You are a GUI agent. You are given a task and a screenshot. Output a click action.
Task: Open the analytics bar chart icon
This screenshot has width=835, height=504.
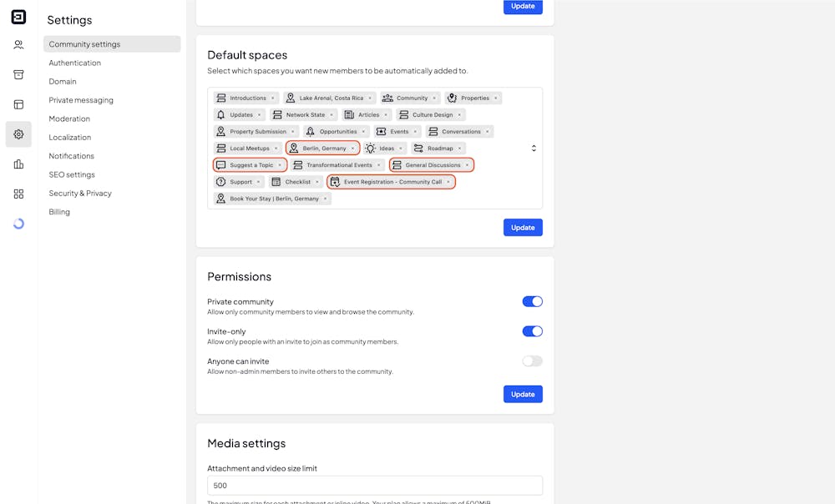pyautogui.click(x=18, y=164)
